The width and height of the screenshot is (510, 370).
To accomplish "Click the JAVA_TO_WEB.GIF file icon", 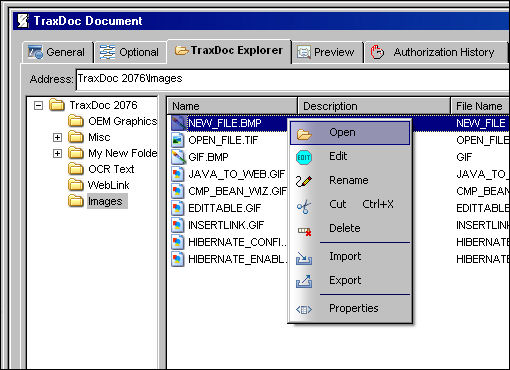I will 178,174.
